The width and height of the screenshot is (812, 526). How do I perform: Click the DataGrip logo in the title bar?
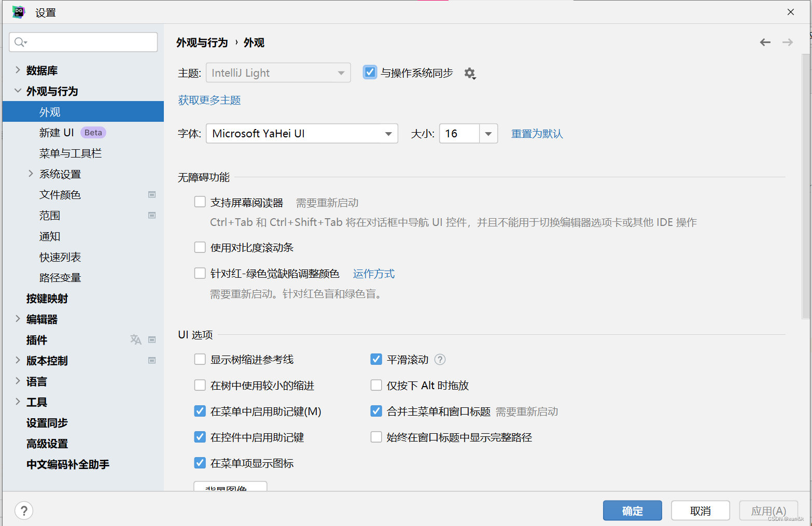pos(19,11)
